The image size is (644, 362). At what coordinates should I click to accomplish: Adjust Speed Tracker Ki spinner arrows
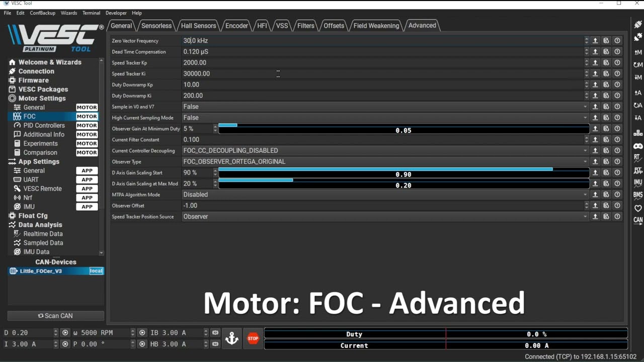point(587,74)
